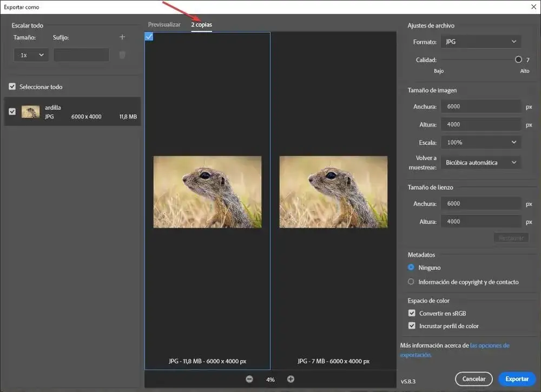The height and width of the screenshot is (392, 541).
Task: Click the canvas size Altura field
Action: 481,222
